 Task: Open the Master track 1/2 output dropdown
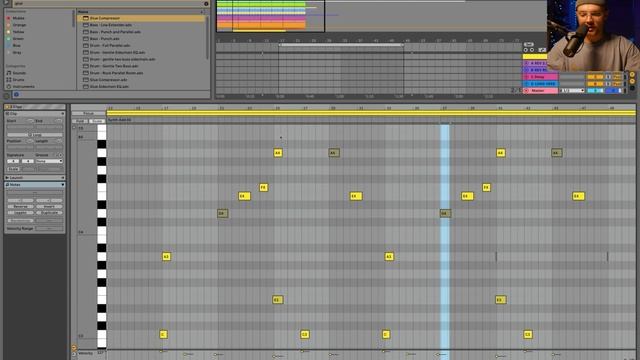(x=572, y=91)
